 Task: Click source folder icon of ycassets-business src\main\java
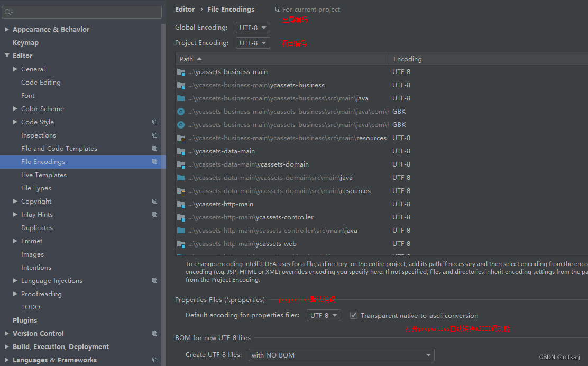coord(181,98)
